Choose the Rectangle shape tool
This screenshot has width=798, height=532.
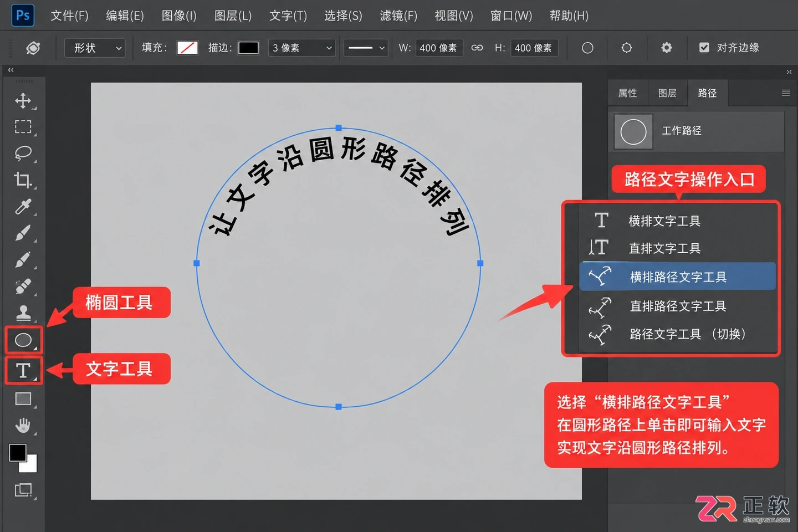[23, 399]
